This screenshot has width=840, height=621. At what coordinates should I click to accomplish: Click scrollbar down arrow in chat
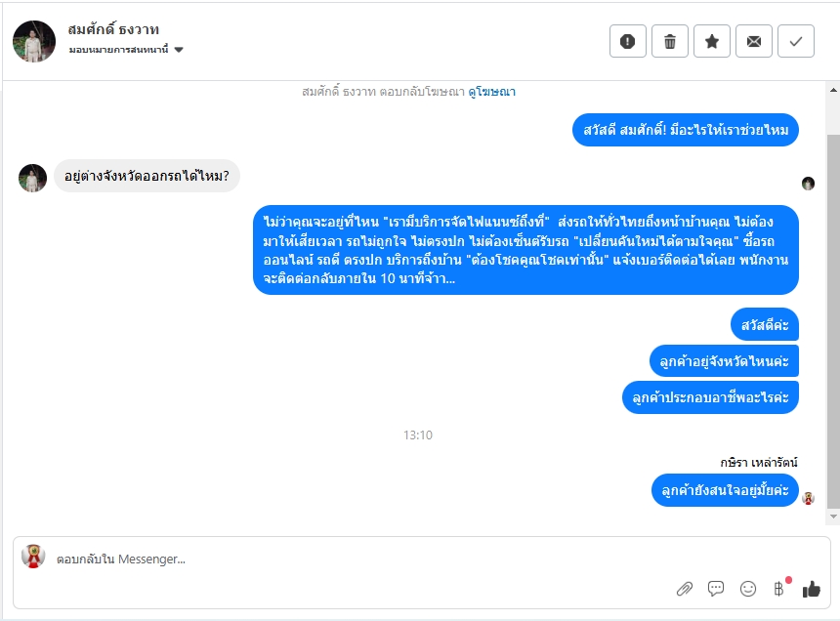(833, 517)
